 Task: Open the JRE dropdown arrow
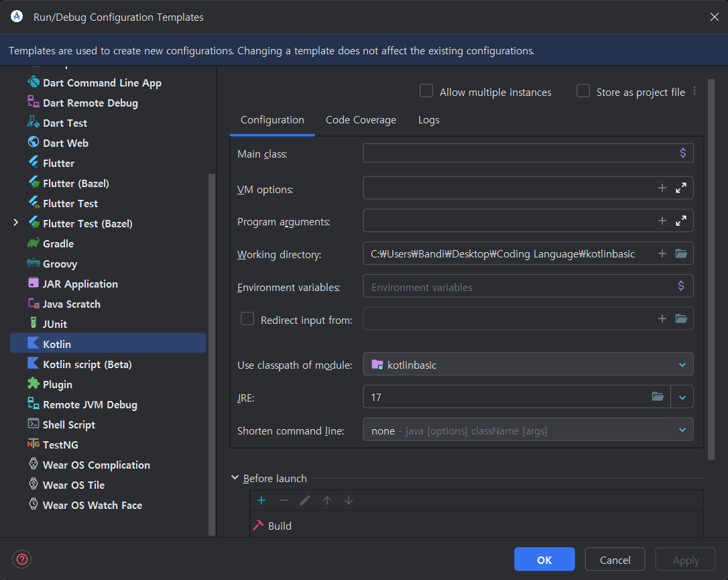pos(682,397)
